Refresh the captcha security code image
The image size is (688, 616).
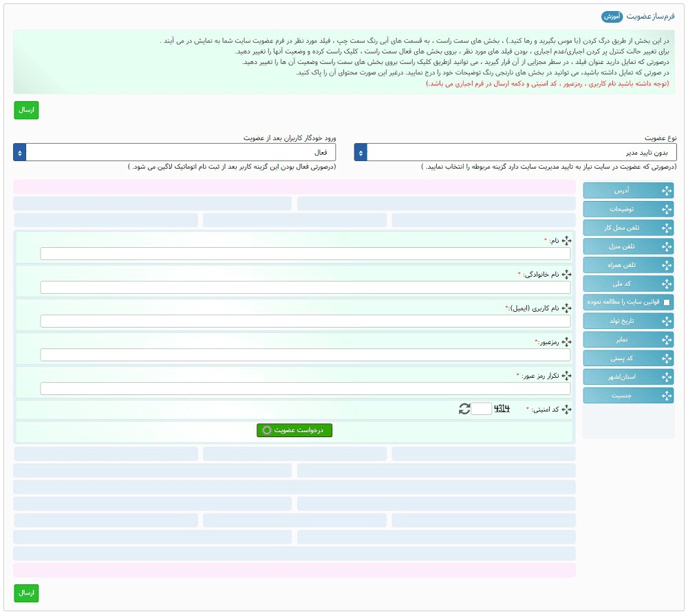click(x=464, y=409)
